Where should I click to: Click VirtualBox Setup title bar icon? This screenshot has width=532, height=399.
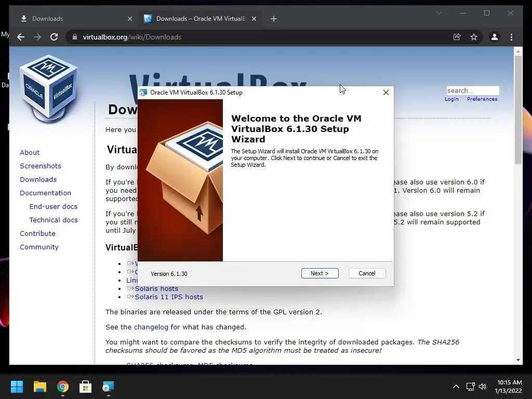click(143, 92)
